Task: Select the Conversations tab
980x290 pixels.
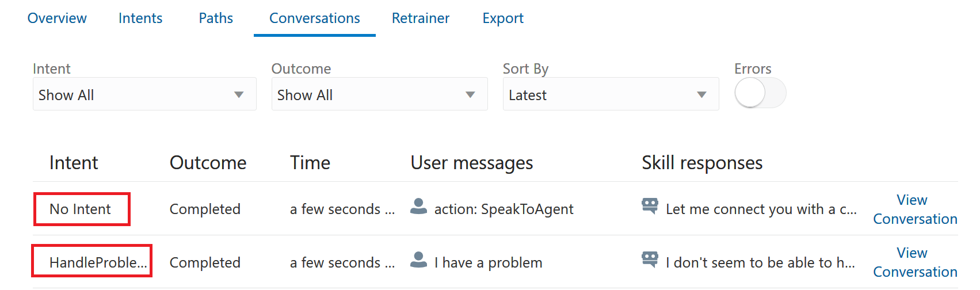Action: 315,18
